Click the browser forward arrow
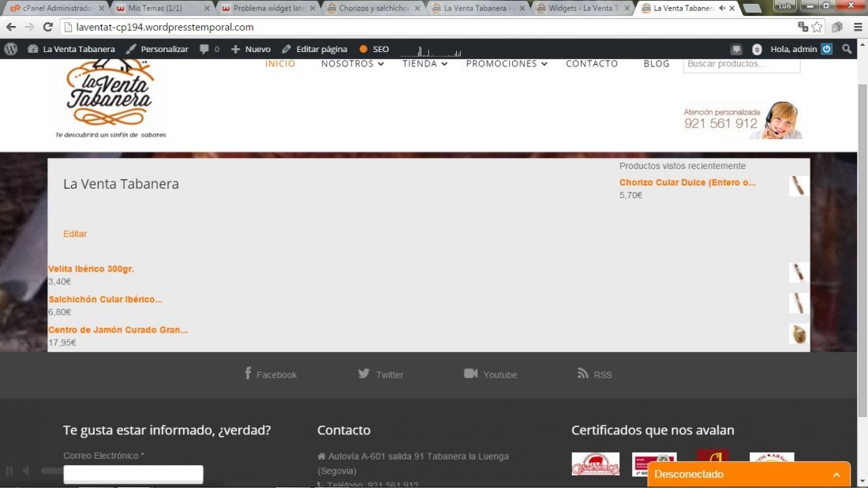 tap(29, 27)
